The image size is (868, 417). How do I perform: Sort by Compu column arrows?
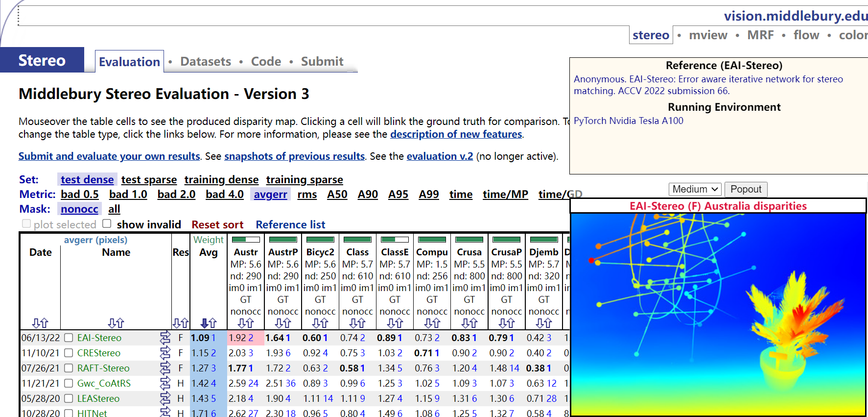[432, 323]
